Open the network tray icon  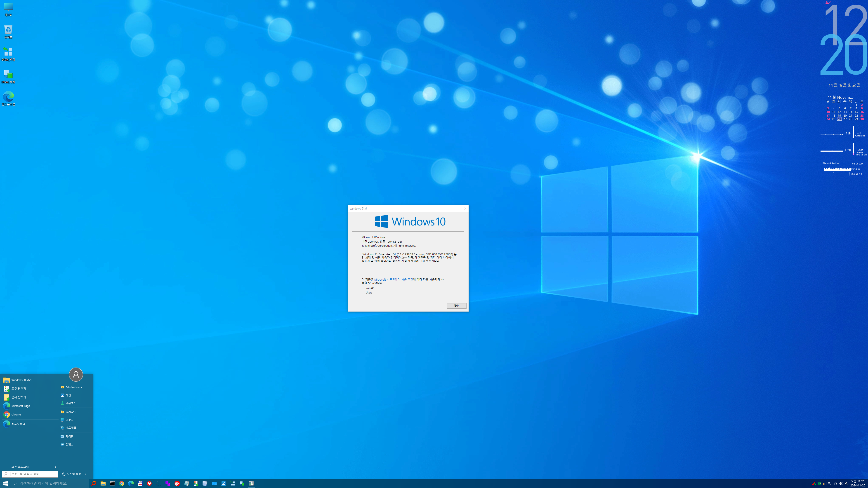830,484
